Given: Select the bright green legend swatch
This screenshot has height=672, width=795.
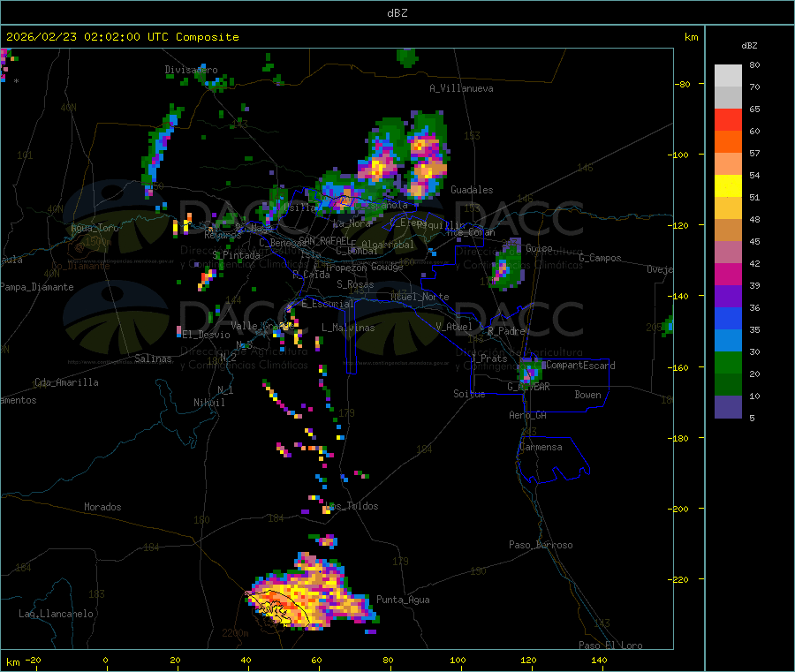Looking at the screenshot, I should [728, 362].
